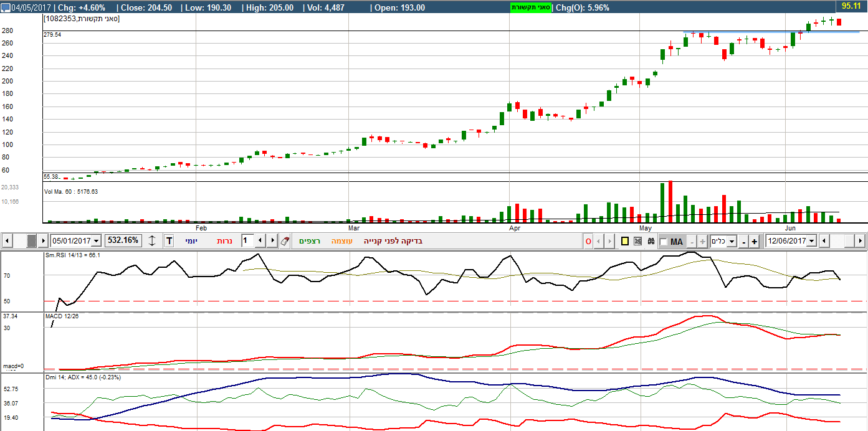The width and height of the screenshot is (868, 431).
Task: Open the start date 05/01/2017 dropdown
Action: click(96, 241)
